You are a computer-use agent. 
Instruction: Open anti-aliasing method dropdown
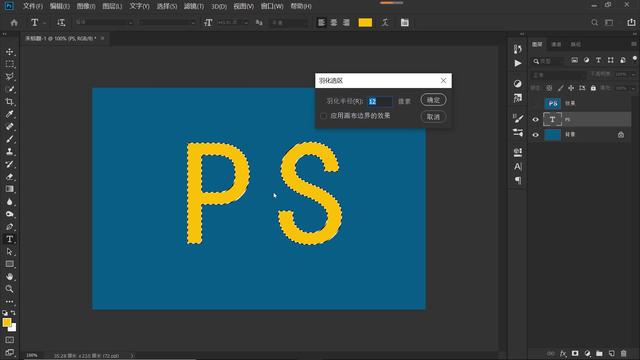point(289,23)
